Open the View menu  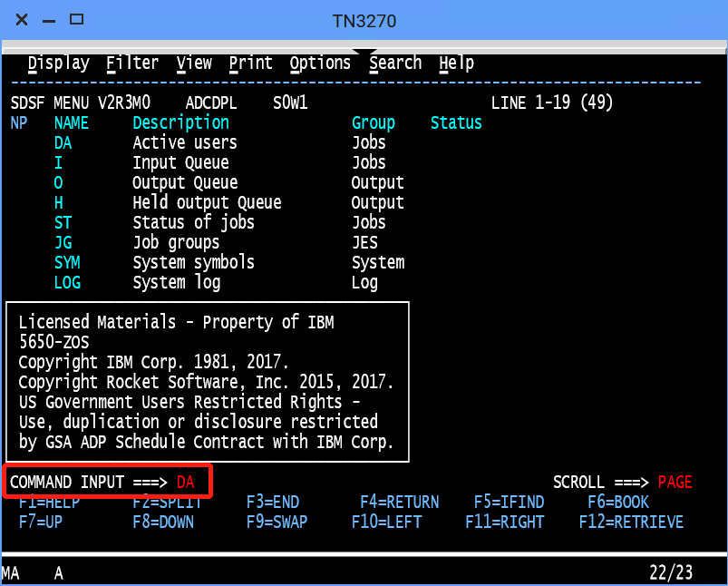[194, 63]
